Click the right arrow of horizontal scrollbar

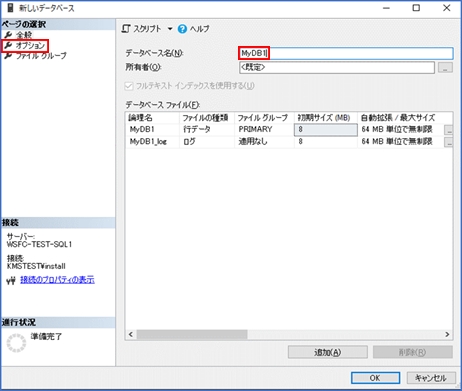[447, 334]
